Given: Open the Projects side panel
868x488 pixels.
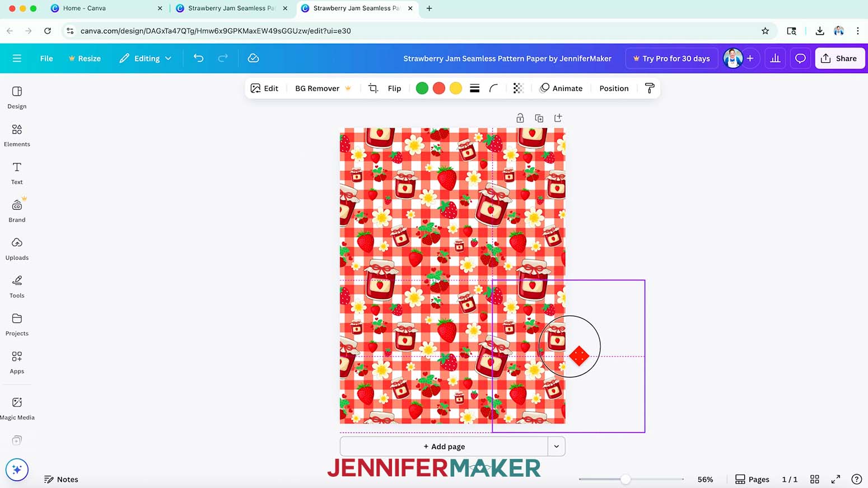Looking at the screenshot, I should pos(17,325).
